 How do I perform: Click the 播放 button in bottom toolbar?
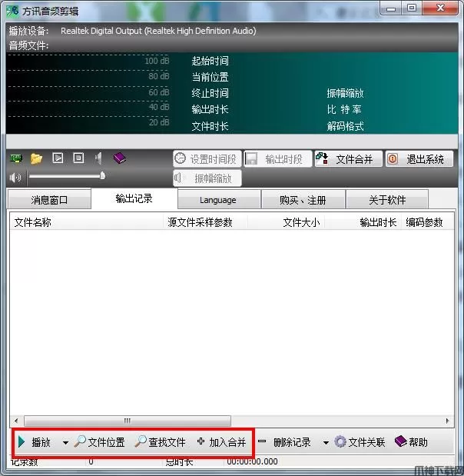pyautogui.click(x=34, y=442)
